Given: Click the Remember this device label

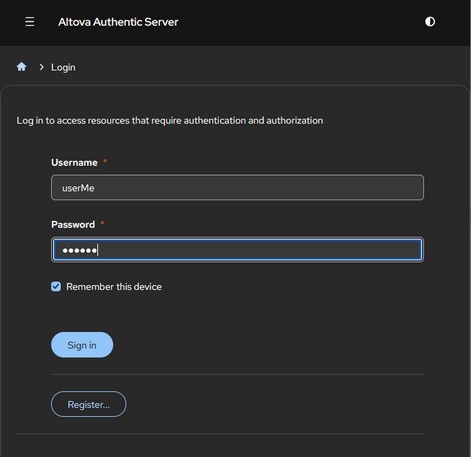Looking at the screenshot, I should 114,287.
